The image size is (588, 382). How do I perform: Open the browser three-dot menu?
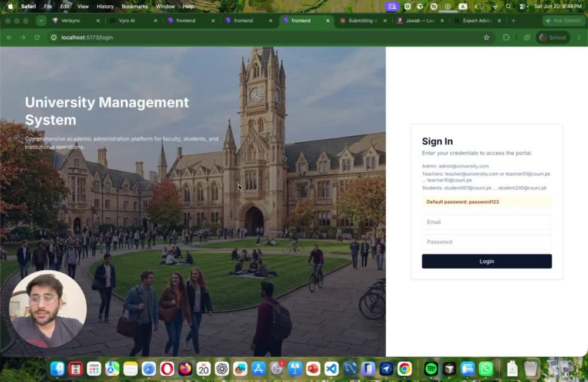click(x=579, y=38)
